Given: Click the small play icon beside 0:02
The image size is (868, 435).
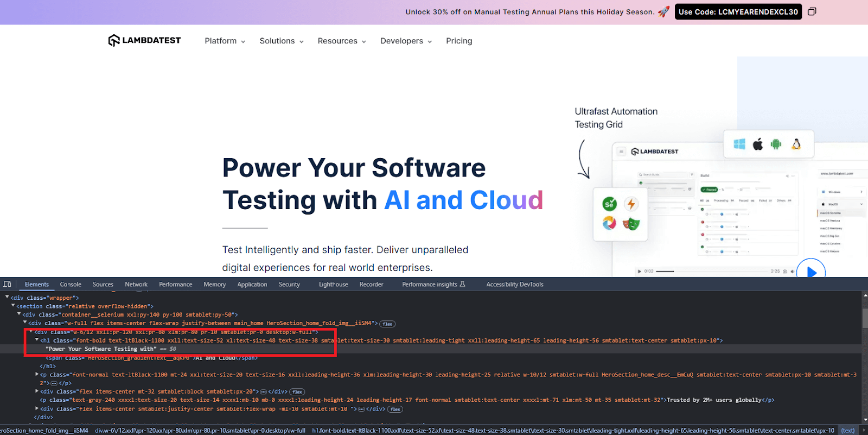Looking at the screenshot, I should [x=640, y=271].
